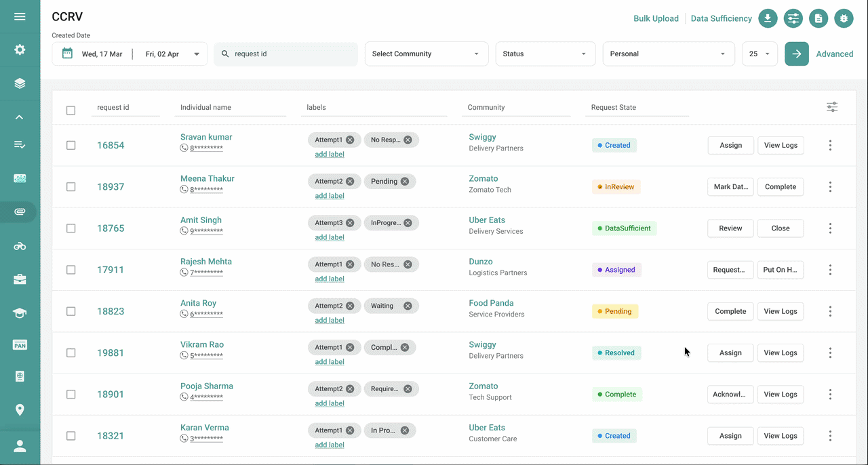The width and height of the screenshot is (868, 465).
Task: Open Data Sufficiency link
Action: [722, 18]
